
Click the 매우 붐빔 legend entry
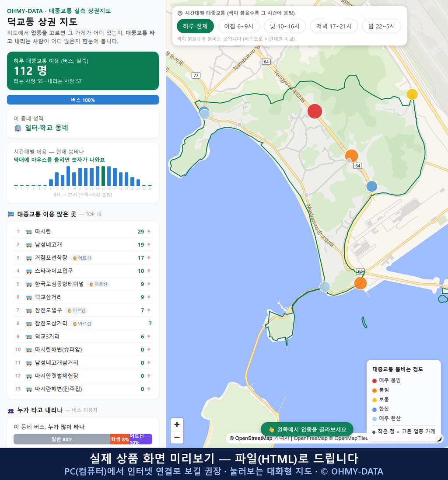[386, 380]
